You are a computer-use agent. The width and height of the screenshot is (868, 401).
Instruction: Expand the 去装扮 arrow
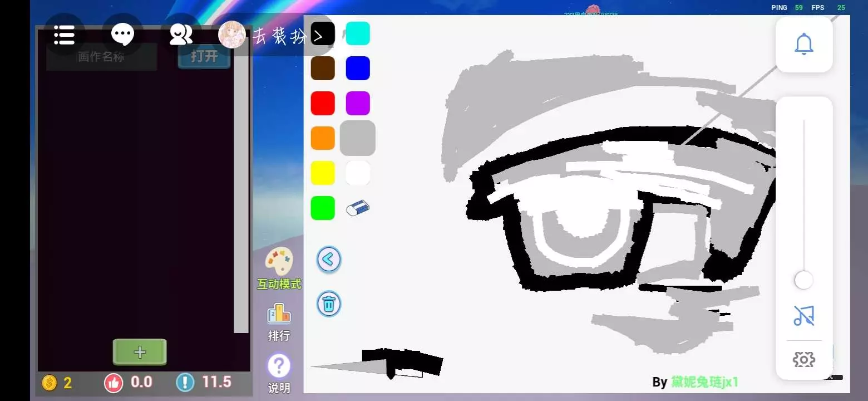[318, 37]
